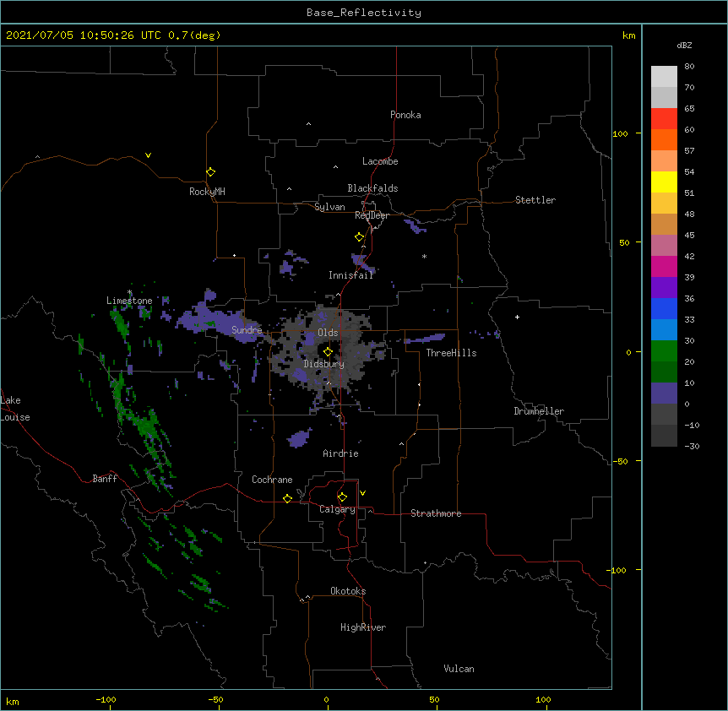The image size is (728, 711).
Task: Click the Vulcan label
Action: (459, 669)
